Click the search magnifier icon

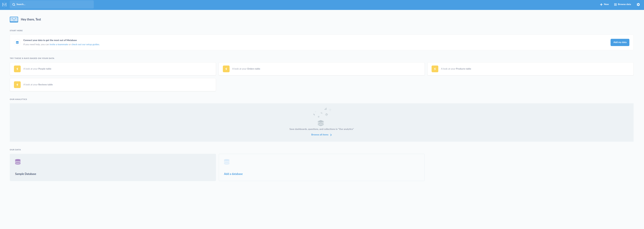pyautogui.click(x=14, y=5)
